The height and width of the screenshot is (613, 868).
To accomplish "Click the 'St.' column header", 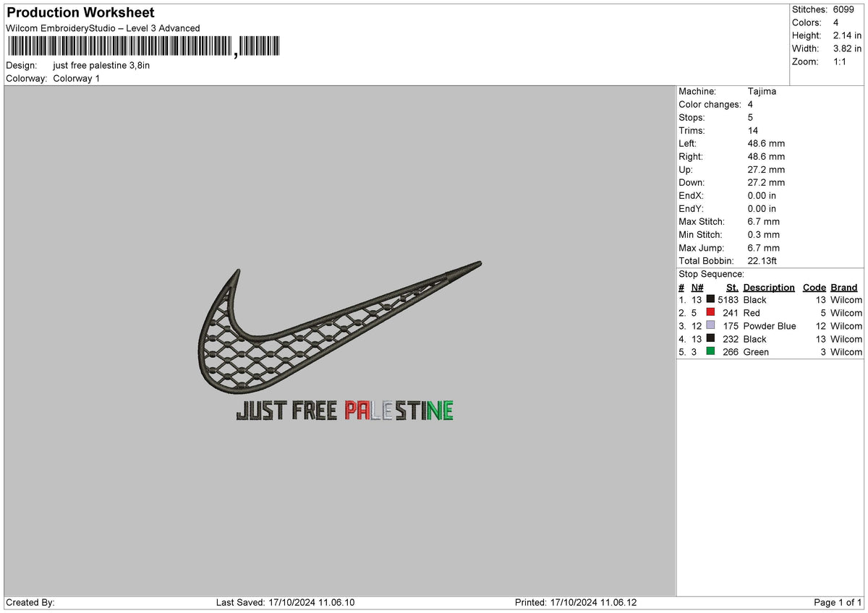I will [x=733, y=287].
